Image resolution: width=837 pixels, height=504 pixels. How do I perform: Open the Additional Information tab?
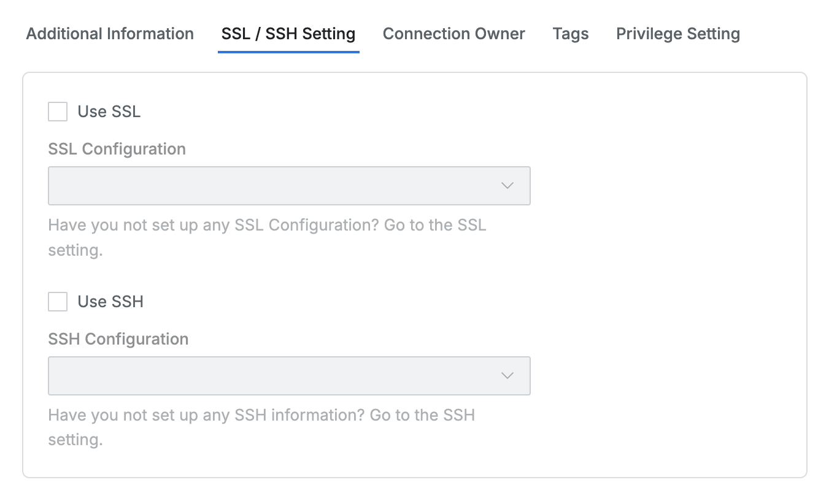[x=110, y=34]
